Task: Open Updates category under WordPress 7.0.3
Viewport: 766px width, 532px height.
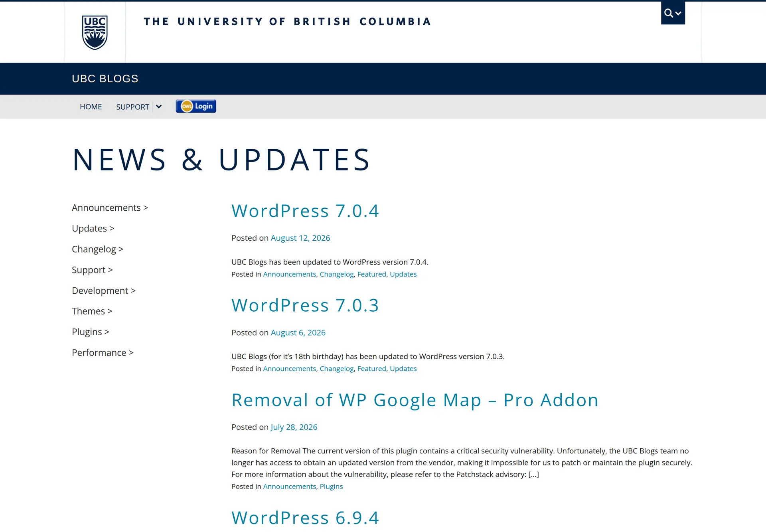Action: pos(403,369)
